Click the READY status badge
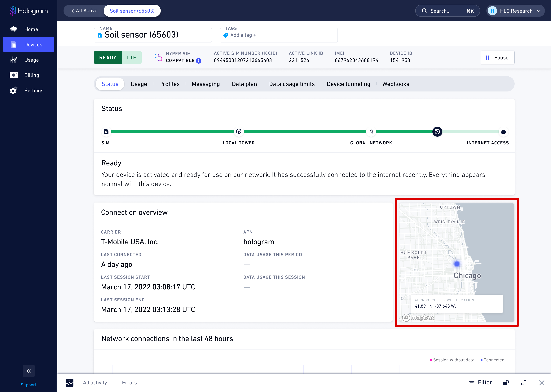This screenshot has width=551, height=392. pos(108,57)
